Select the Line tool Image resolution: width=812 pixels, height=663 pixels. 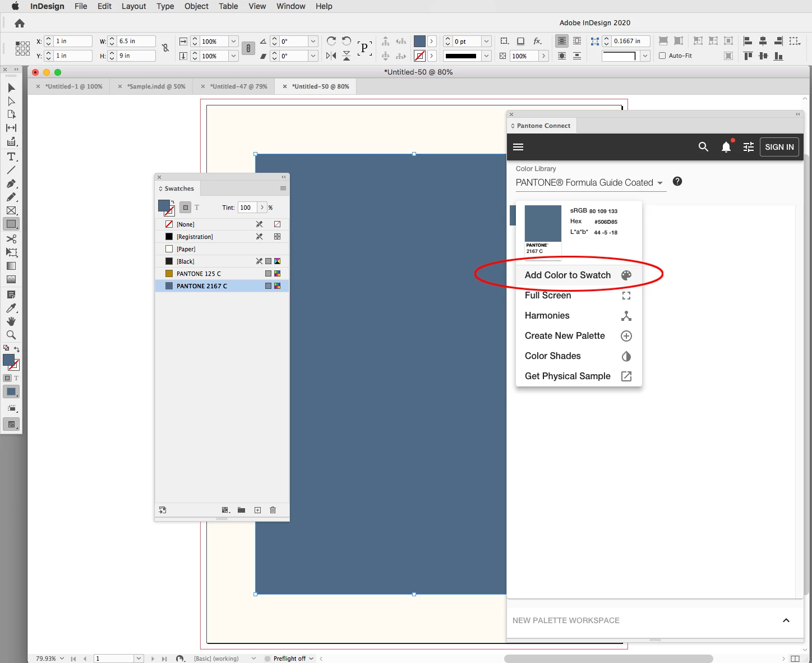[x=11, y=170]
